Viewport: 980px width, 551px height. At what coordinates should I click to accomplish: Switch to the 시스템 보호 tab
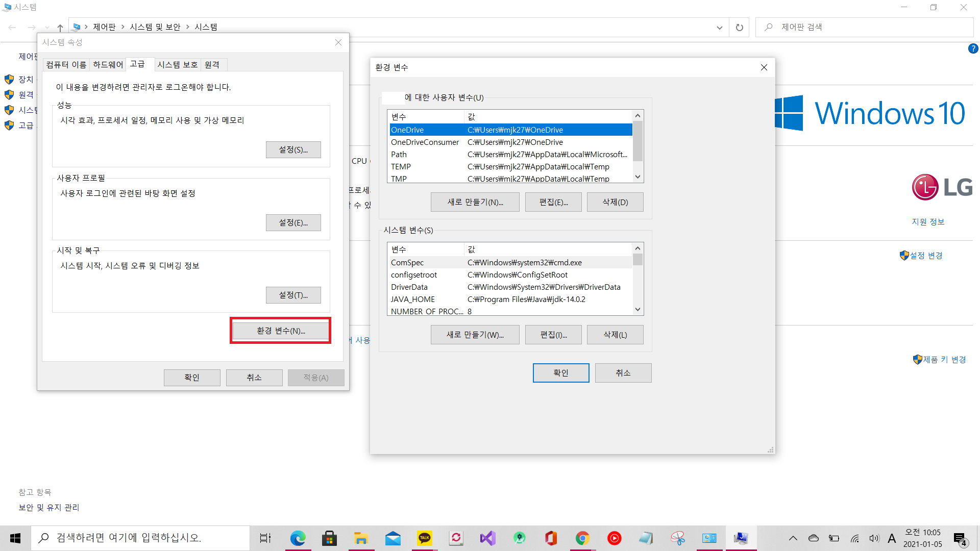click(x=177, y=64)
